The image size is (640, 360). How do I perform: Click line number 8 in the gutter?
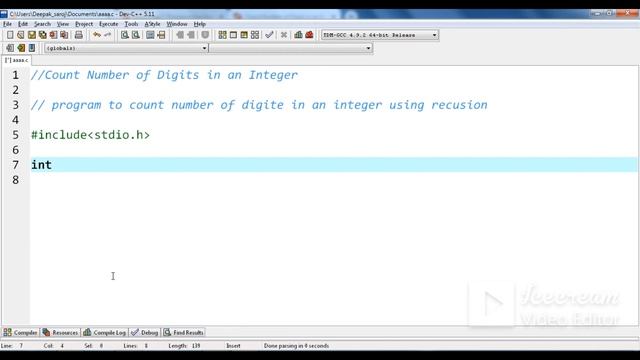pos(16,180)
